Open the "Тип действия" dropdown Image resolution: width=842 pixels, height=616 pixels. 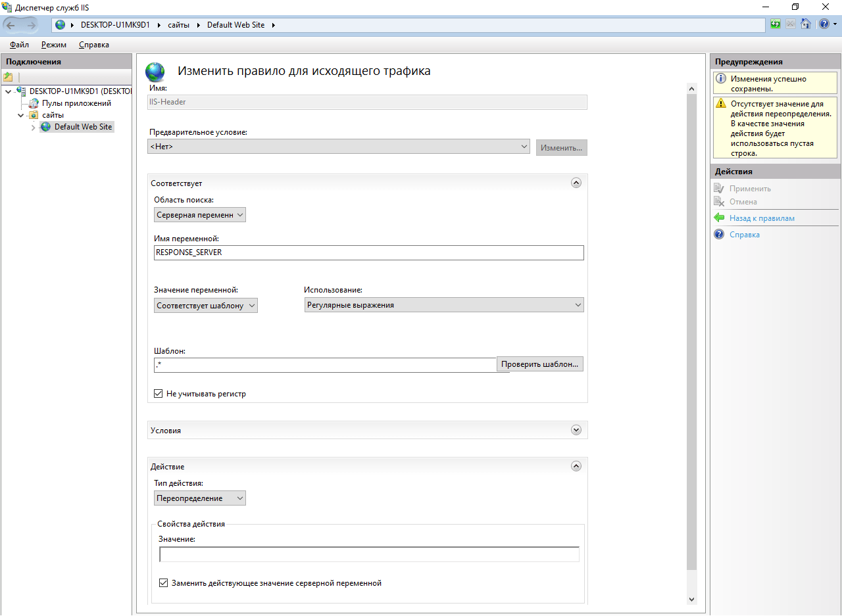click(200, 498)
